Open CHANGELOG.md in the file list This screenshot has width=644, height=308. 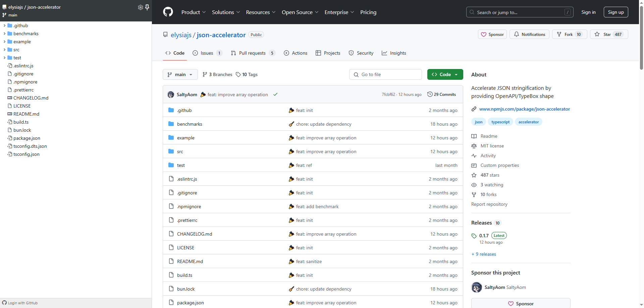point(195,234)
